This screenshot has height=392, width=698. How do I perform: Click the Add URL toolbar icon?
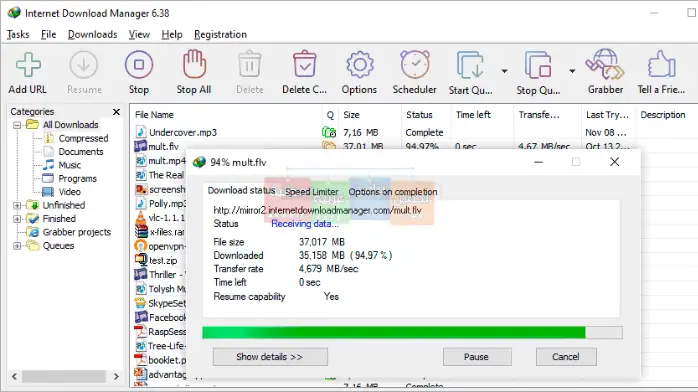28,65
